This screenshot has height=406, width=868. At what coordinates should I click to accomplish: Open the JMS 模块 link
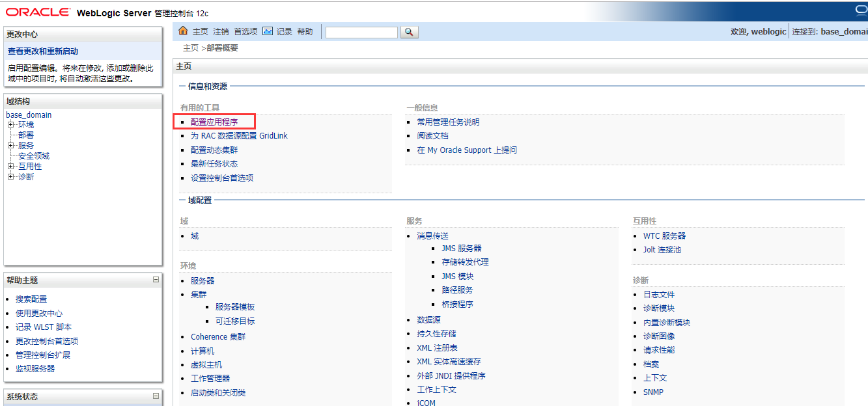[x=458, y=277]
